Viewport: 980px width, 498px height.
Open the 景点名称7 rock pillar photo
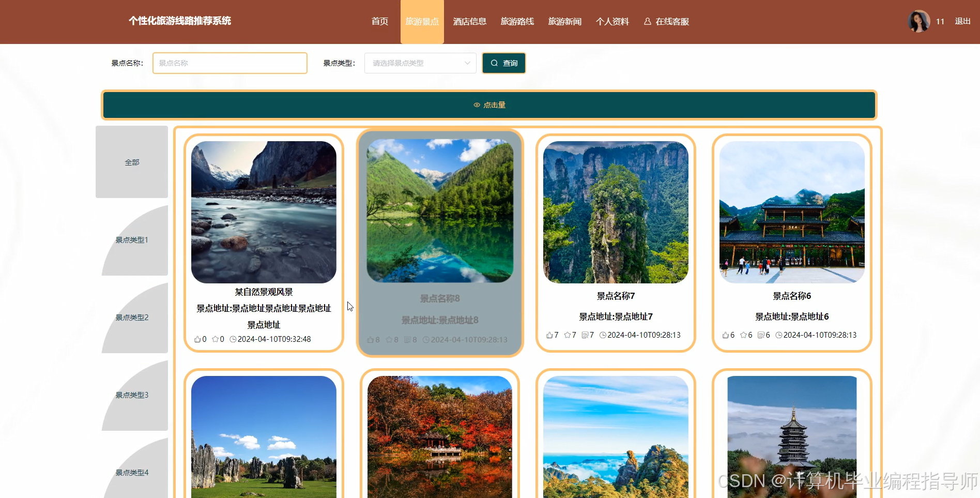click(616, 212)
